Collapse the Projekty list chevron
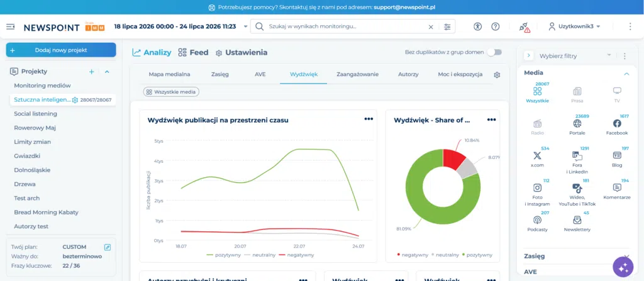Screen dimensions: 644x281 107,72
